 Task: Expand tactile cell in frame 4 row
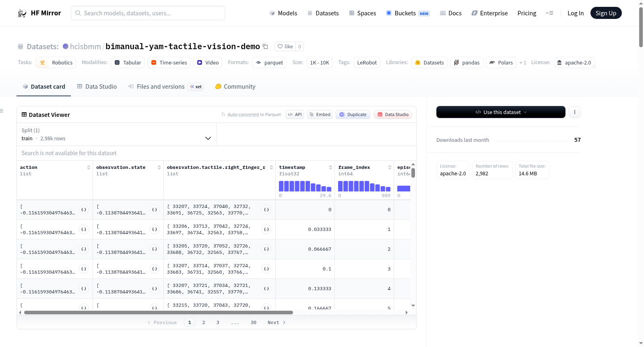click(x=266, y=289)
